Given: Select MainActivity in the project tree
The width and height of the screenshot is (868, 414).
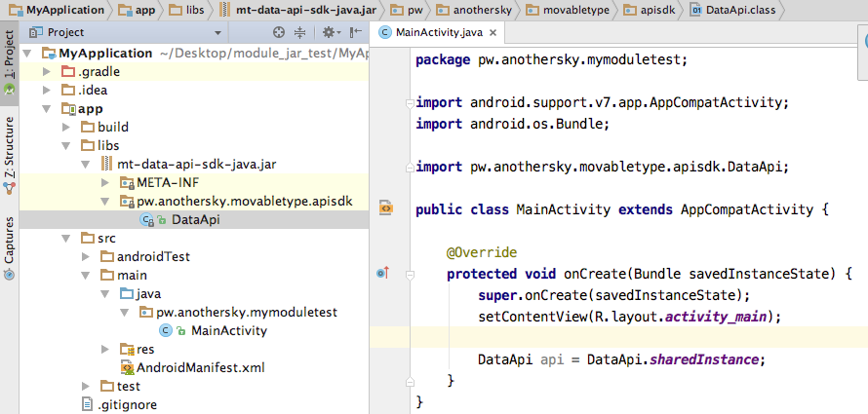Looking at the screenshot, I should [228, 330].
